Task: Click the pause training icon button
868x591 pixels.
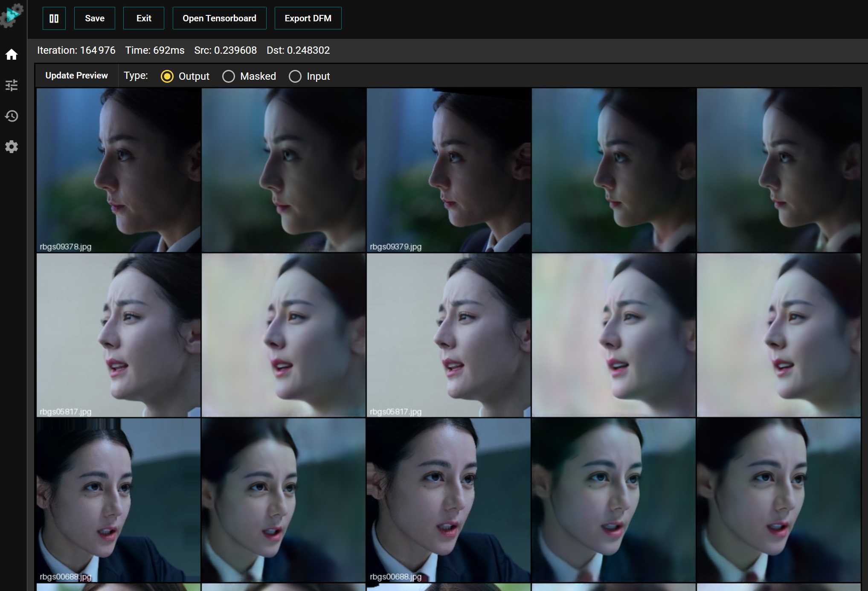Action: tap(54, 18)
